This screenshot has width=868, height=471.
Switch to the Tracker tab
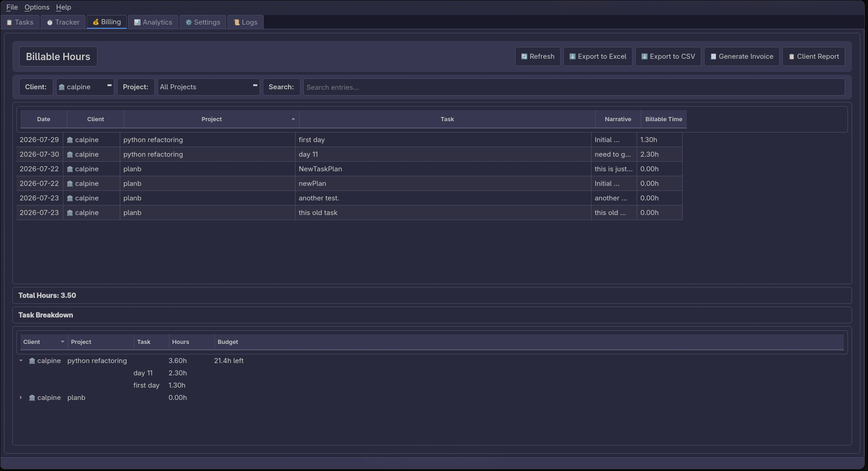63,22
